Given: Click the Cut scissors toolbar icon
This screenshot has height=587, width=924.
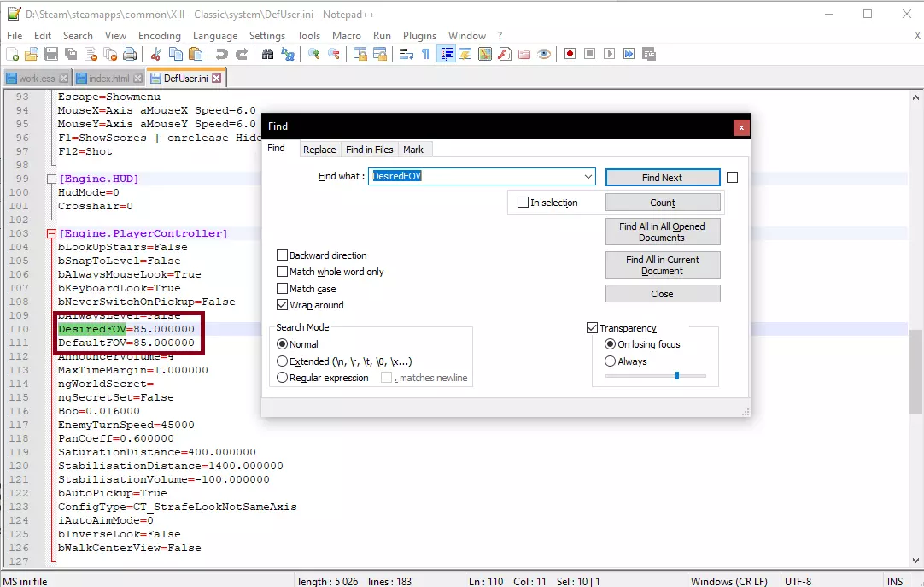Looking at the screenshot, I should click(155, 54).
